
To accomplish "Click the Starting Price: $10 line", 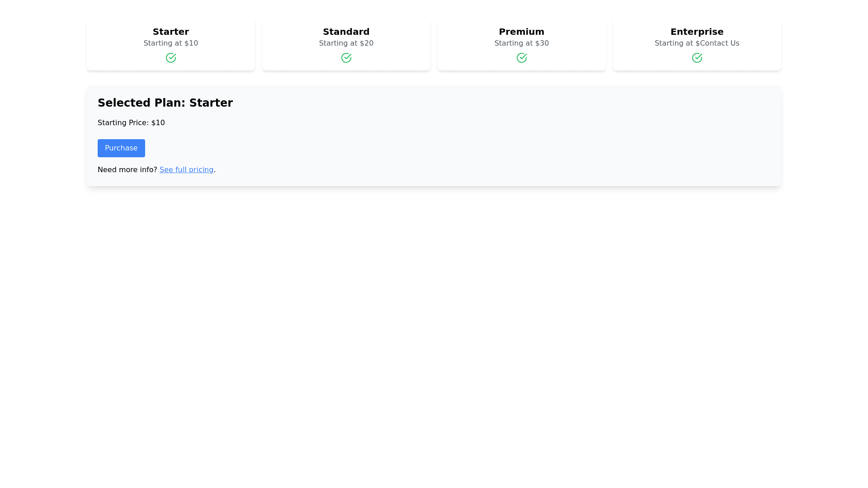I will [x=131, y=123].
